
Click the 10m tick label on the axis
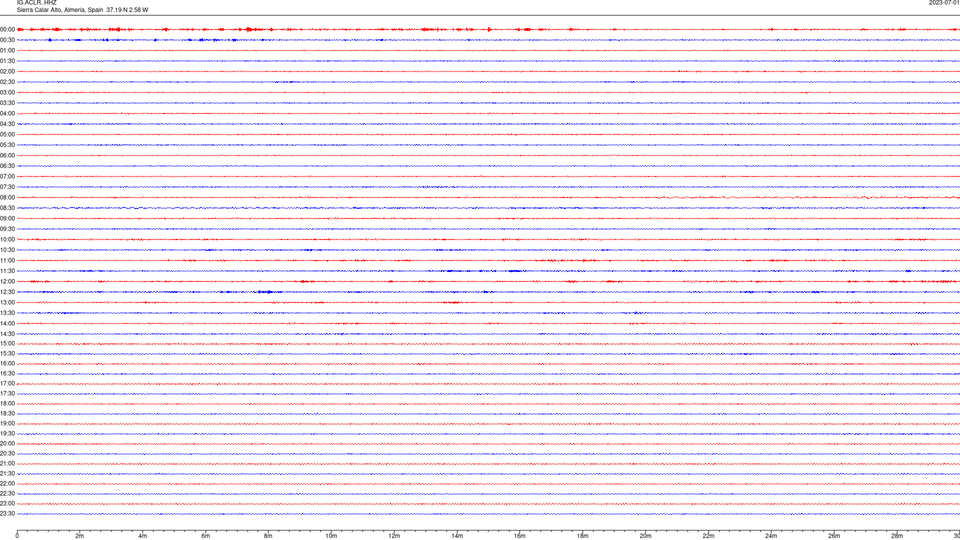click(331, 536)
